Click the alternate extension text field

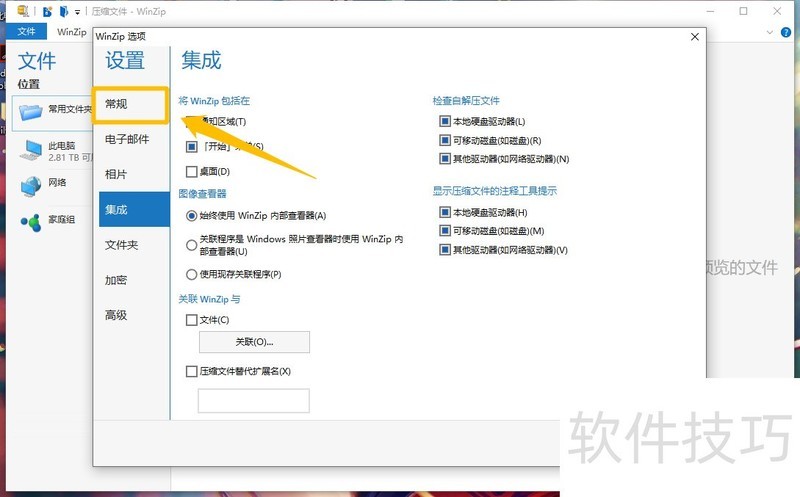254,401
